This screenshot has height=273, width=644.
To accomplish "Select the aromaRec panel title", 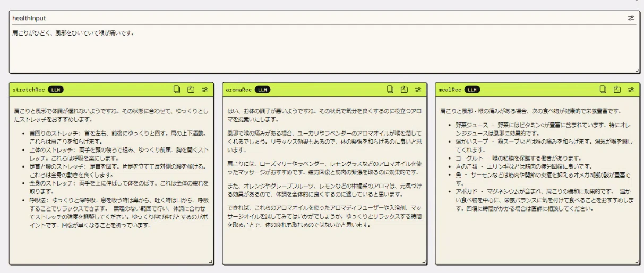I will point(239,90).
